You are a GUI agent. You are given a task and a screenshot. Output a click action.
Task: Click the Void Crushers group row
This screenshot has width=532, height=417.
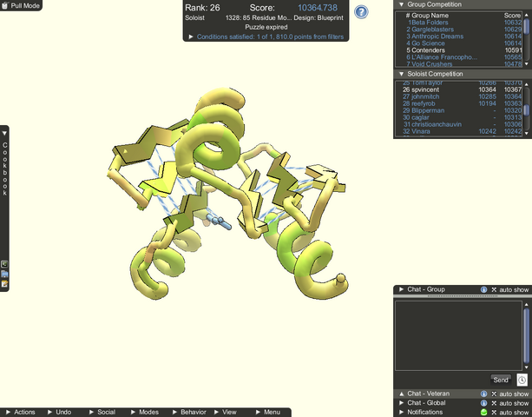463,63
